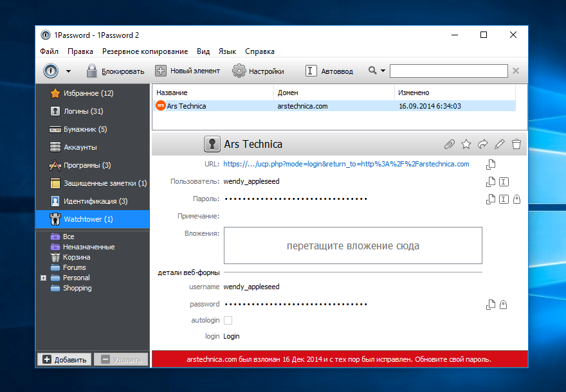Click the magnifier search icon
Viewport: 566px width, 392px height.
[x=372, y=70]
